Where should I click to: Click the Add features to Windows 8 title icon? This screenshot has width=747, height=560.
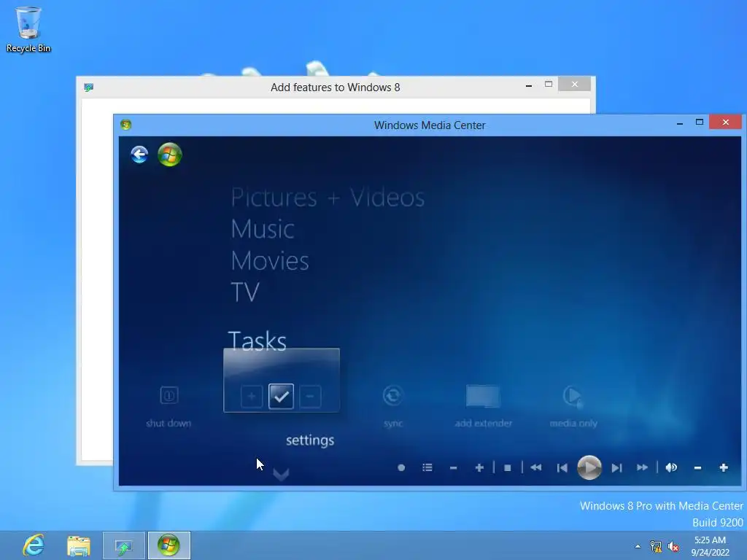[88, 87]
